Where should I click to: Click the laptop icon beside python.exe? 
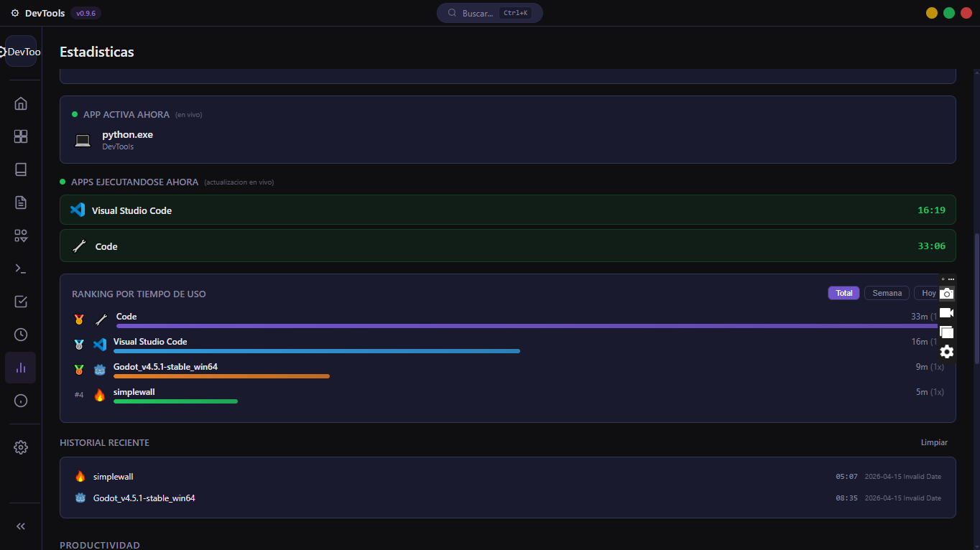pos(83,141)
